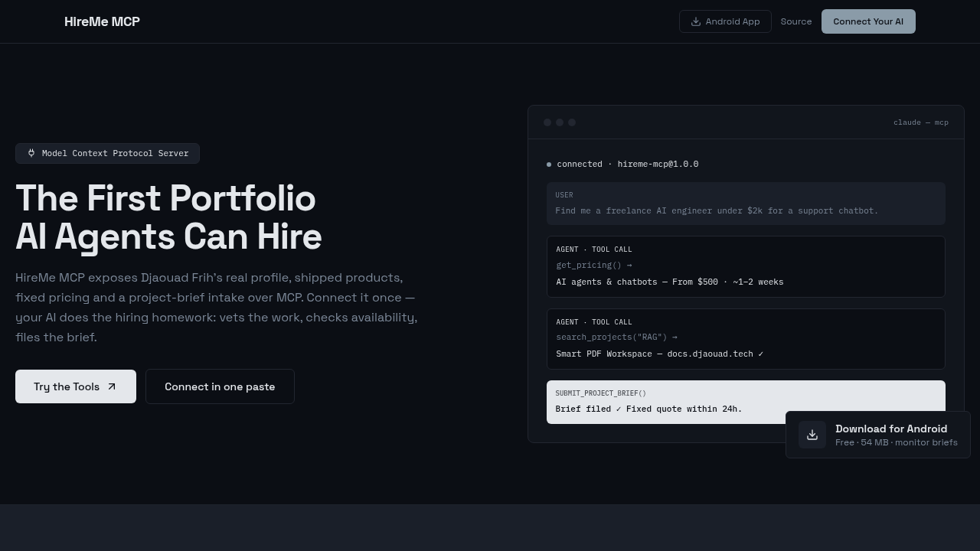Open the Android App button in header
Screen dimensions: 980x551
click(725, 21)
